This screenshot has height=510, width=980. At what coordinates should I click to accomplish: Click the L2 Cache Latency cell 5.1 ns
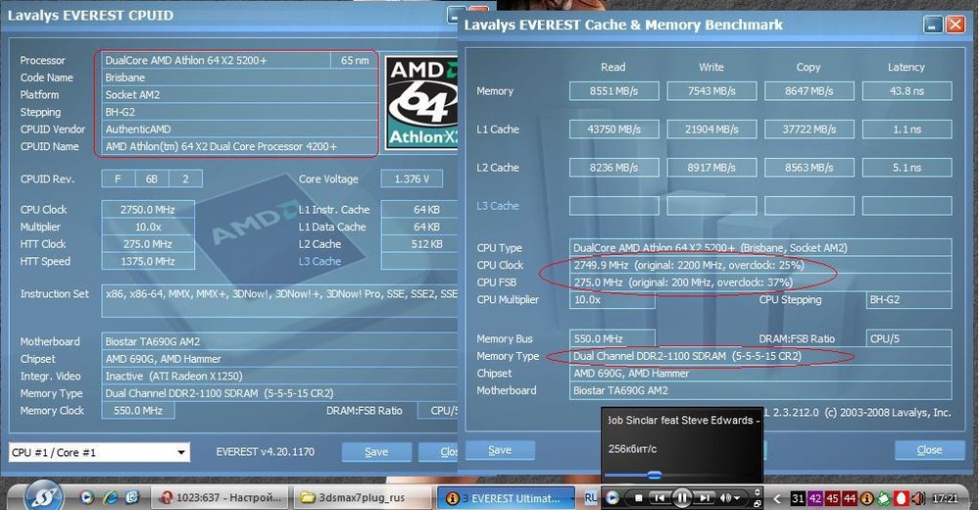click(906, 168)
